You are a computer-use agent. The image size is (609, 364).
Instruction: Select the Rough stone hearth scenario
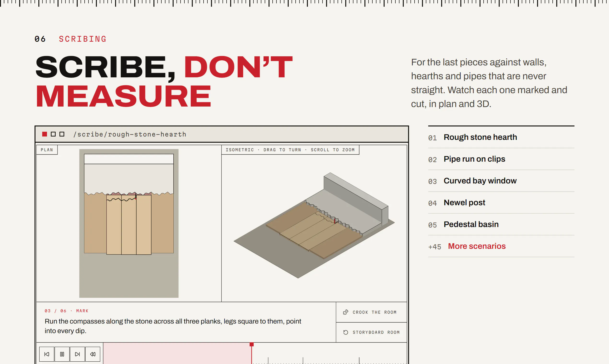[x=501, y=137]
